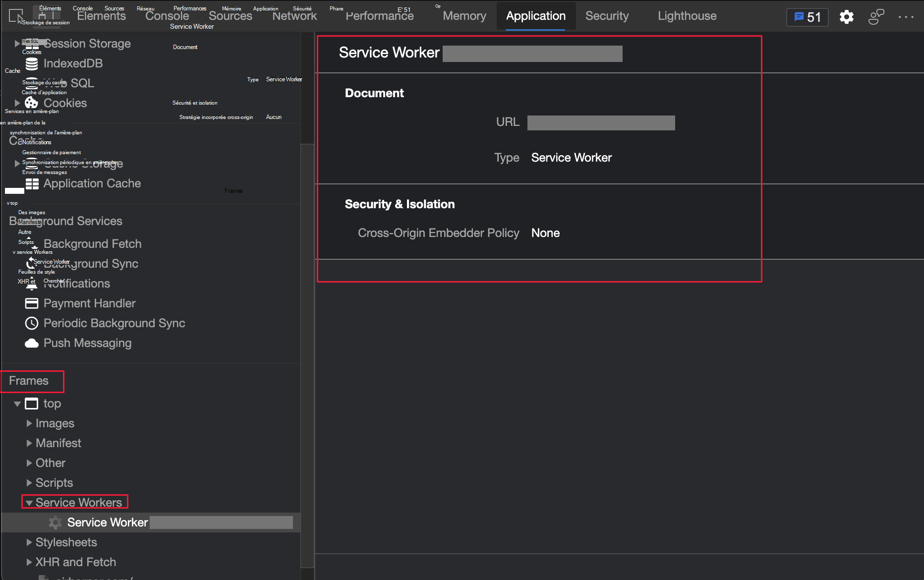Image resolution: width=924 pixels, height=580 pixels.
Task: Click the Frames section heading
Action: (29, 381)
